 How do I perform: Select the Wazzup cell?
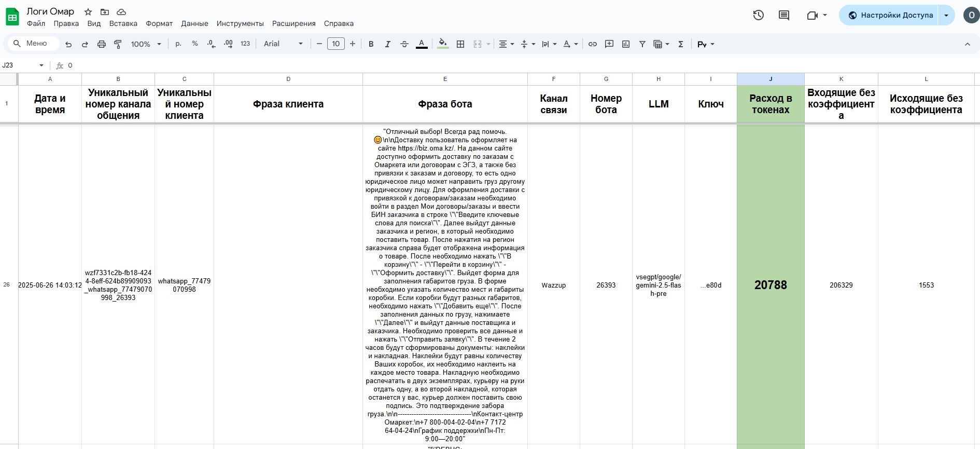[553, 285]
